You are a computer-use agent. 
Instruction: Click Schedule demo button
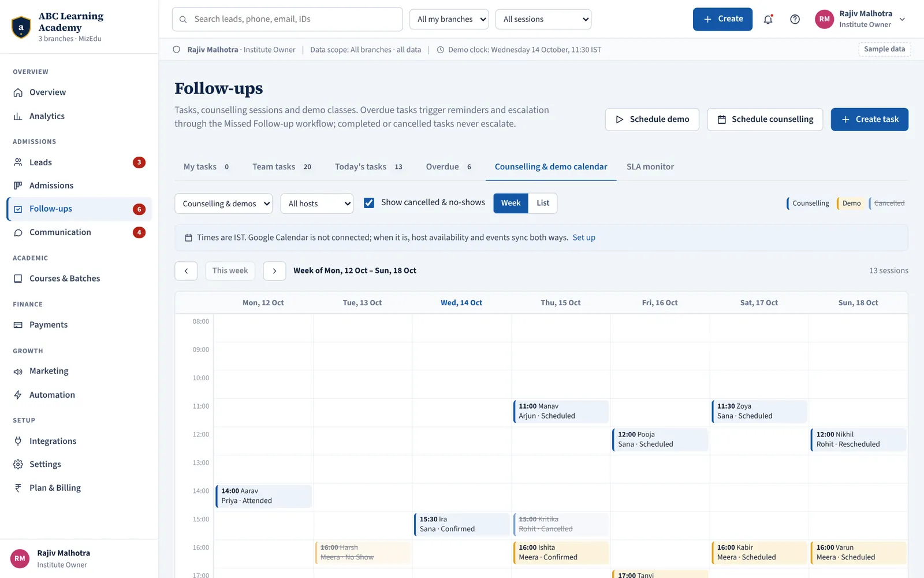tap(652, 119)
